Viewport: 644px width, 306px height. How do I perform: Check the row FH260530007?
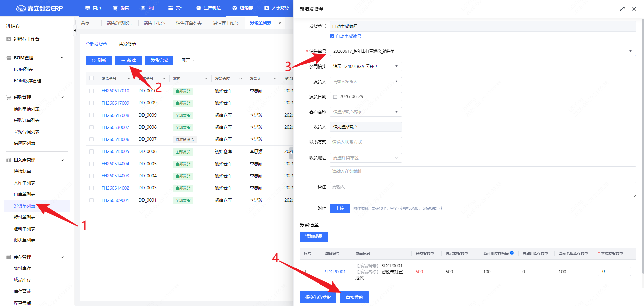point(91,127)
